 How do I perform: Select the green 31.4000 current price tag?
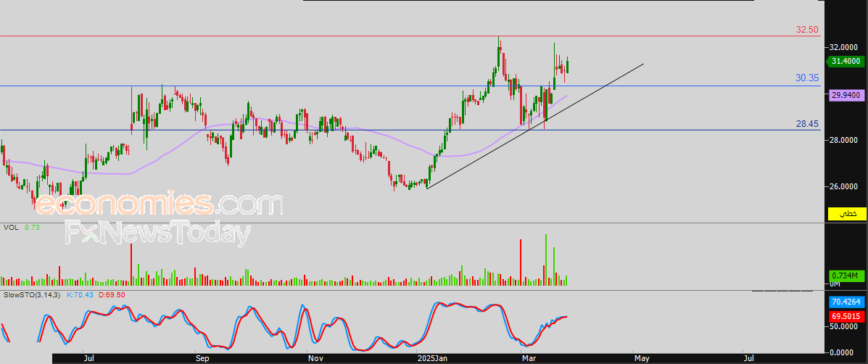coord(847,62)
